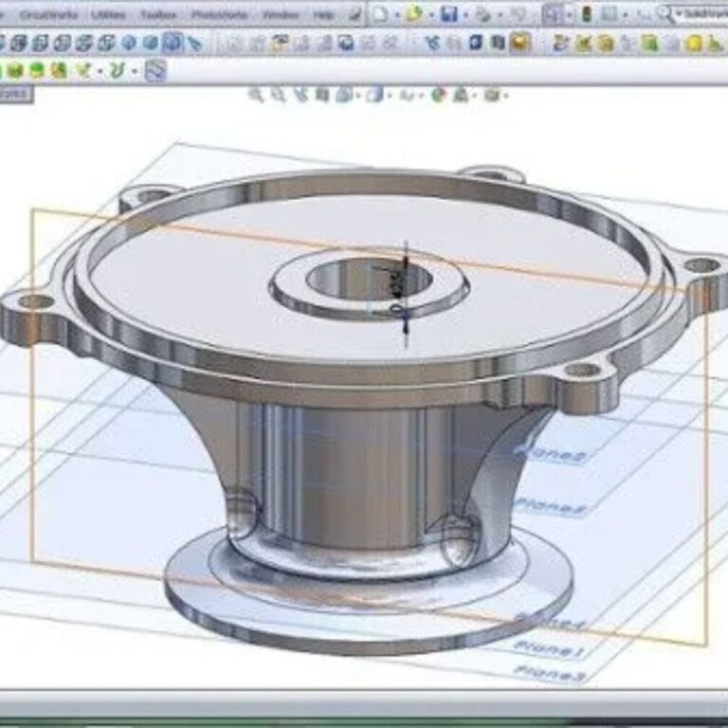Click the Rebuild traffic light icon
Viewport: 728px width, 728px height.
[587, 14]
